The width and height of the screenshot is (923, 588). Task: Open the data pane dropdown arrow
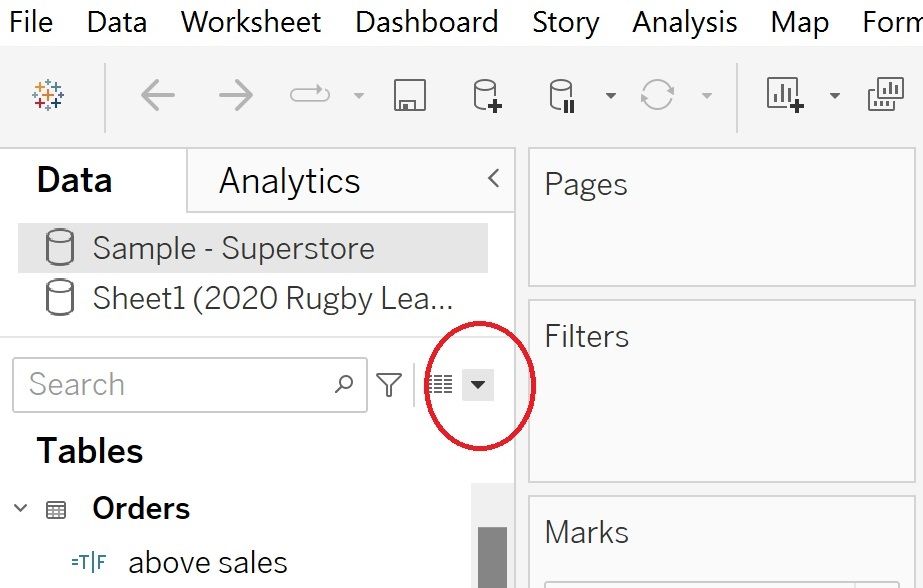coord(478,384)
